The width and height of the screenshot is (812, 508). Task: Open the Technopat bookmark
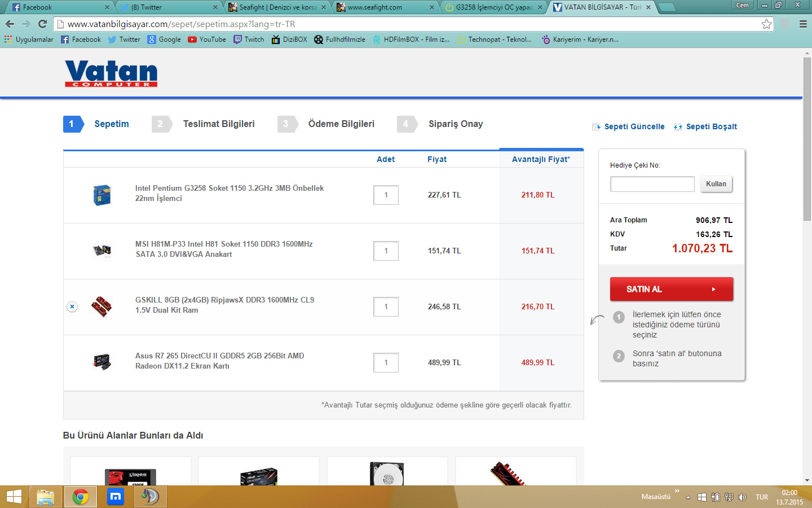tap(495, 40)
